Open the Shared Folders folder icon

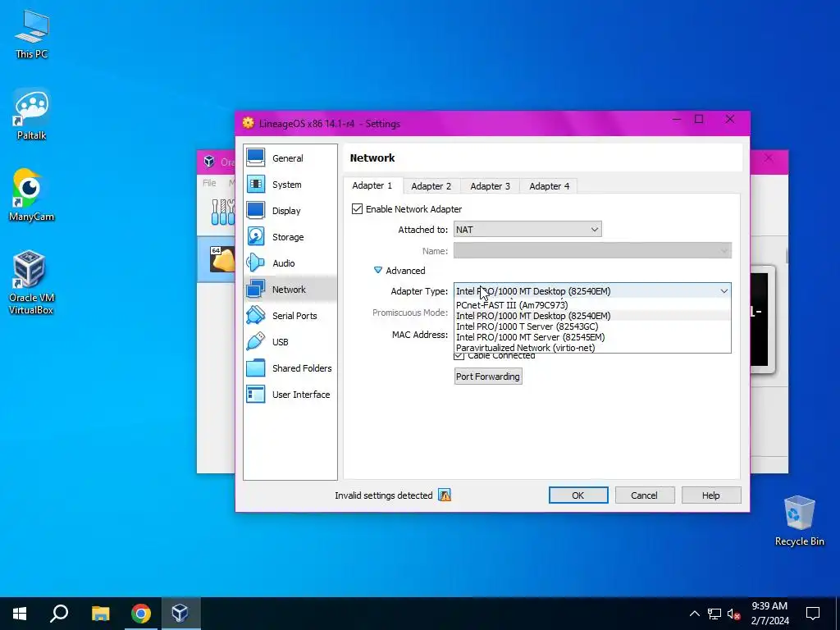coord(256,367)
